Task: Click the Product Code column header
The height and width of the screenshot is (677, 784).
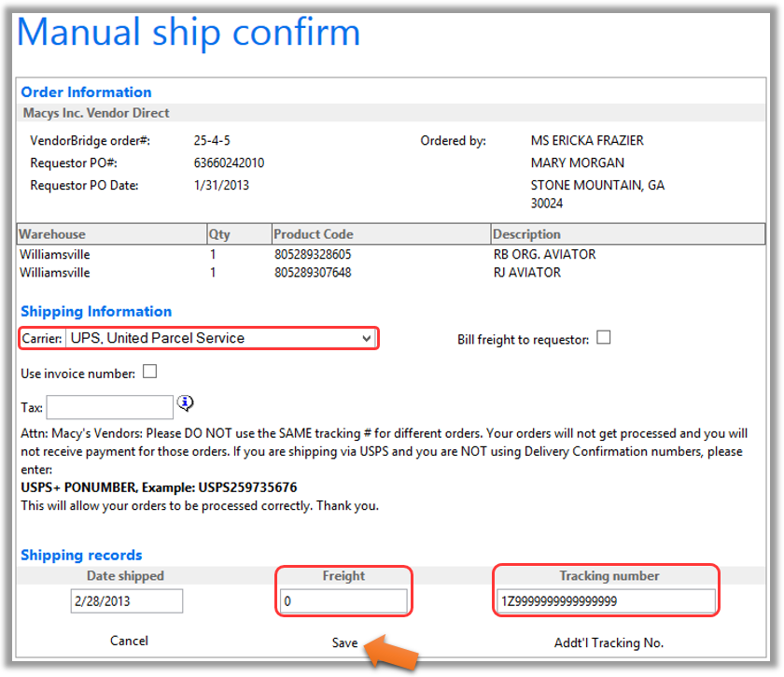Action: click(381, 234)
